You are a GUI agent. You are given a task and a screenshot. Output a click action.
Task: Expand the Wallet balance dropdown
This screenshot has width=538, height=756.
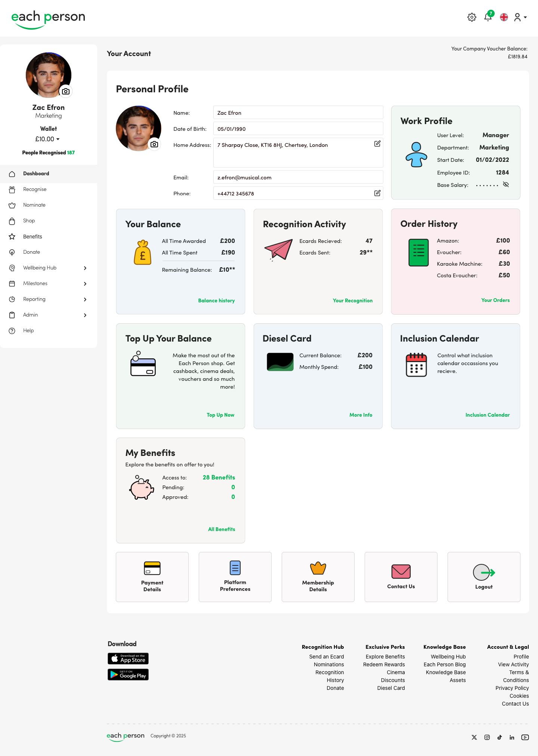(58, 139)
